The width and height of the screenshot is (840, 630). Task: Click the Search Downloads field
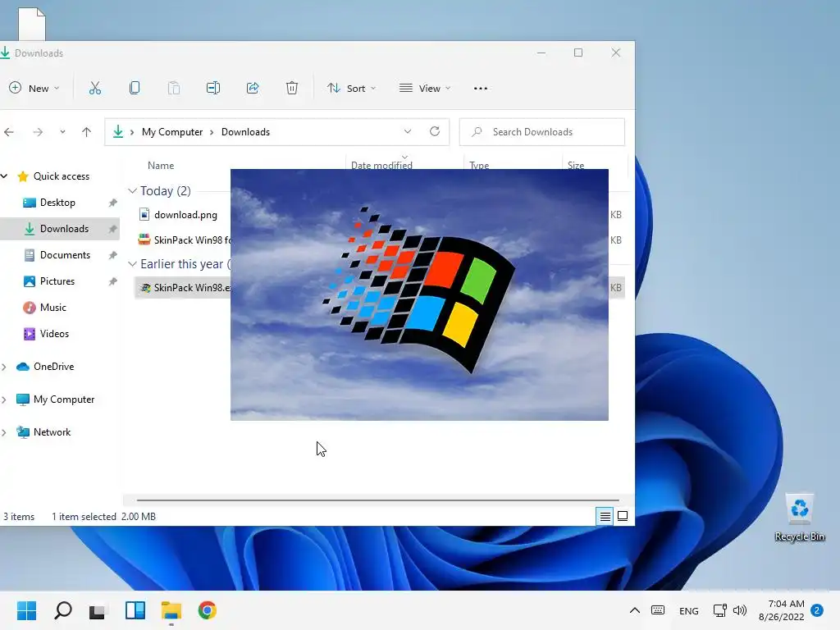542,132
